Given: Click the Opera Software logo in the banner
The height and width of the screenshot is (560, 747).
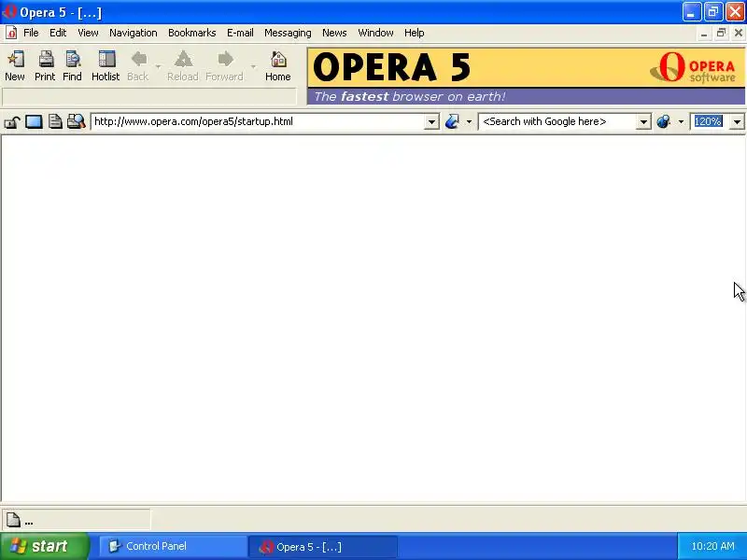Looking at the screenshot, I should [694, 67].
